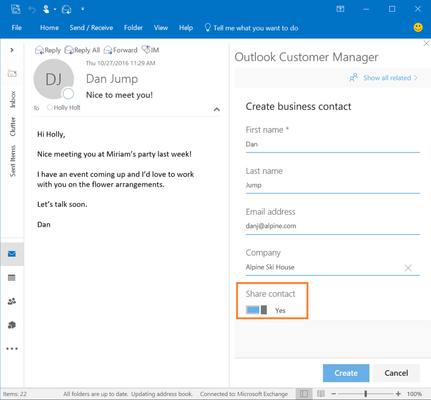This screenshot has width=431, height=400.
Task: Open more navigation options ellipsis
Action: tap(12, 349)
